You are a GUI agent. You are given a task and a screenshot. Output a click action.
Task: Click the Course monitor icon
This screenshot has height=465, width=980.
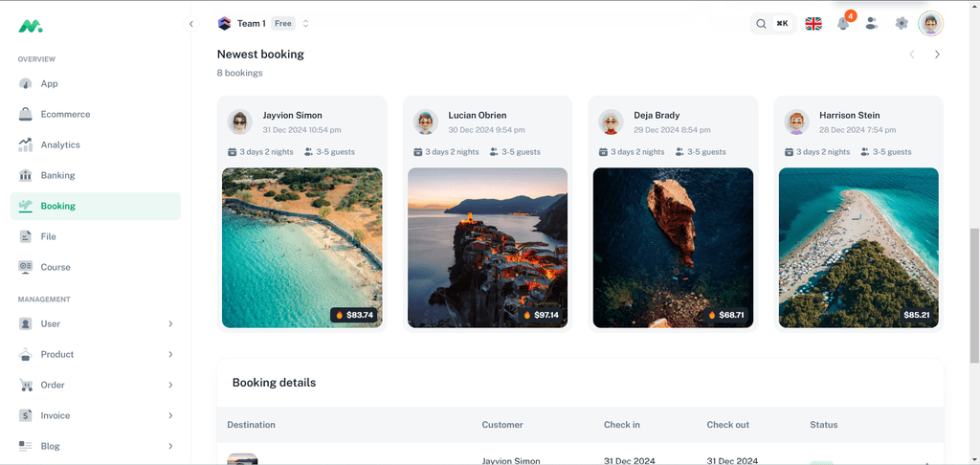pyautogui.click(x=25, y=268)
